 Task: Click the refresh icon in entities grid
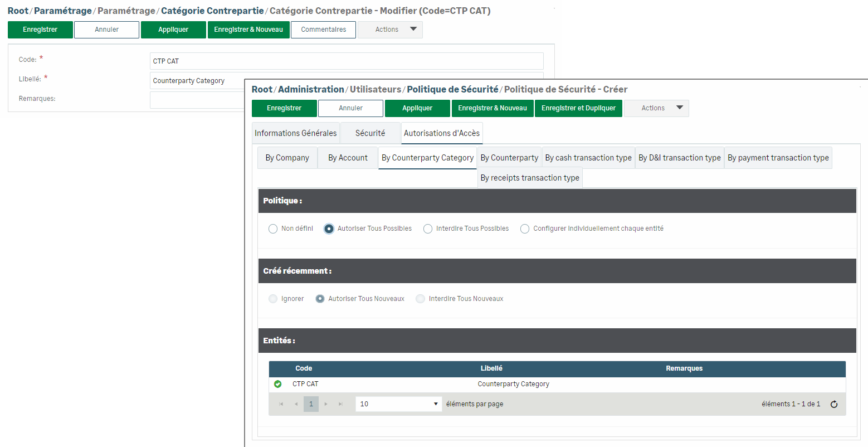pos(833,404)
